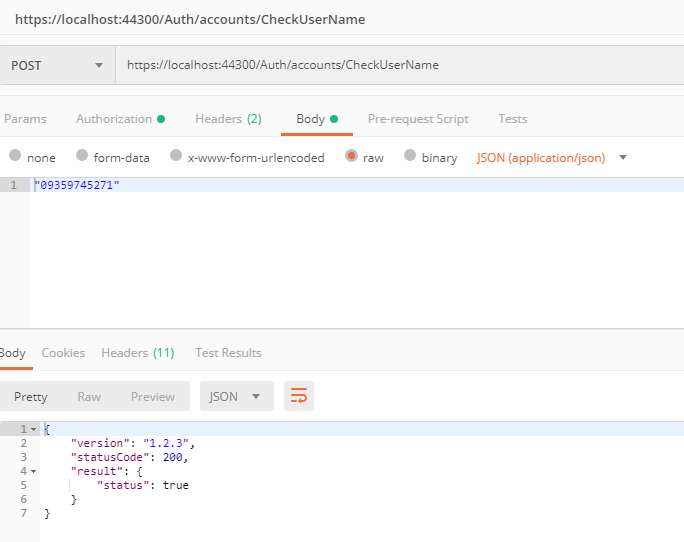Collapse response line 1 root object
This screenshot has height=542, width=684.
click(x=34, y=429)
